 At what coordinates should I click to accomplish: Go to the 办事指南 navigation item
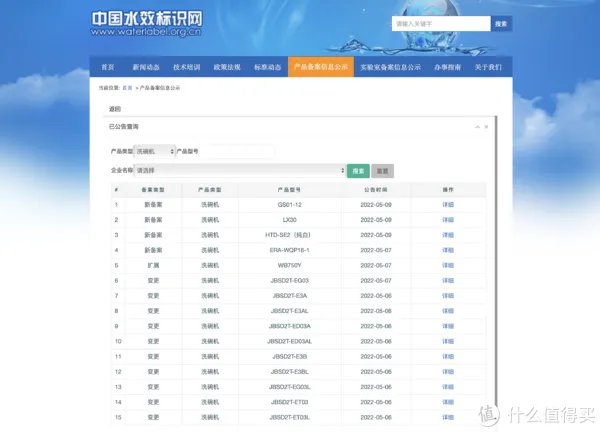[447, 67]
